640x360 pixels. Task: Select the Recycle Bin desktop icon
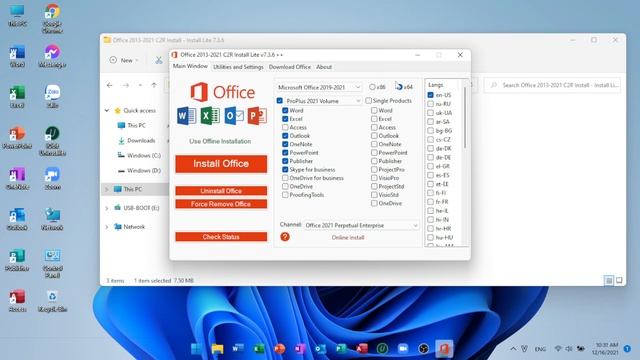click(52, 301)
